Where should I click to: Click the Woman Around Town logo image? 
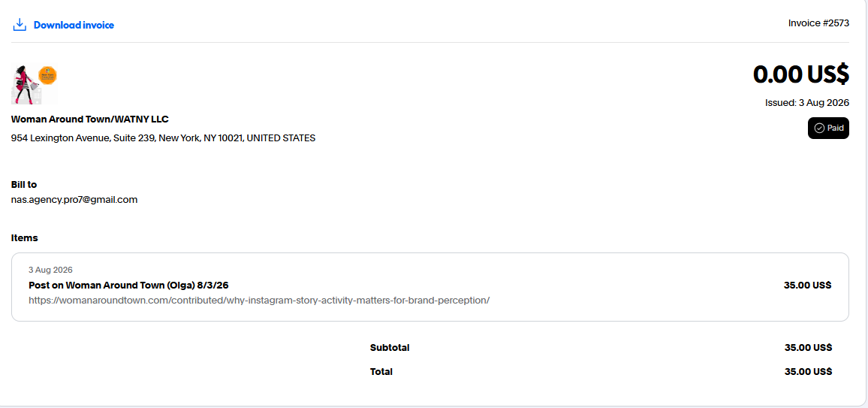tap(35, 84)
